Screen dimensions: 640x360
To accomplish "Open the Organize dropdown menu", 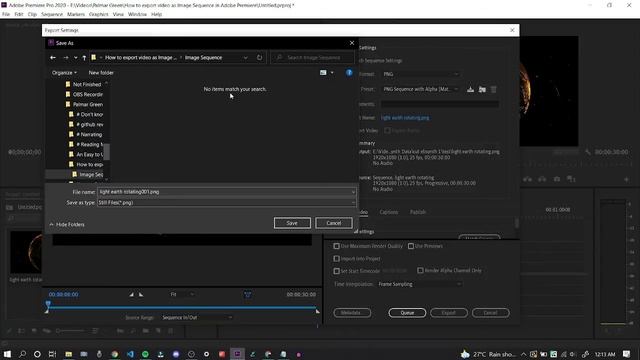I will pyautogui.click(x=64, y=73).
